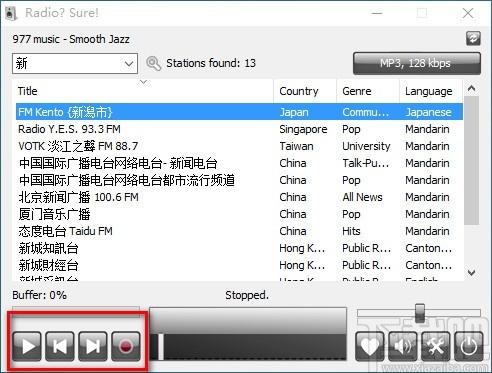The height and width of the screenshot is (373, 492).
Task: Click the Japanese language cell
Action: pyautogui.click(x=428, y=112)
